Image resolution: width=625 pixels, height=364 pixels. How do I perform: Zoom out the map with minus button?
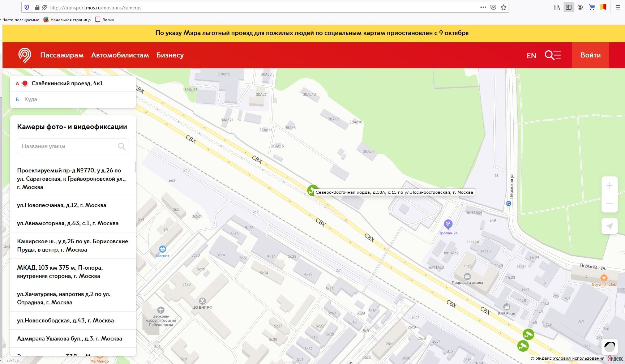[x=609, y=204]
